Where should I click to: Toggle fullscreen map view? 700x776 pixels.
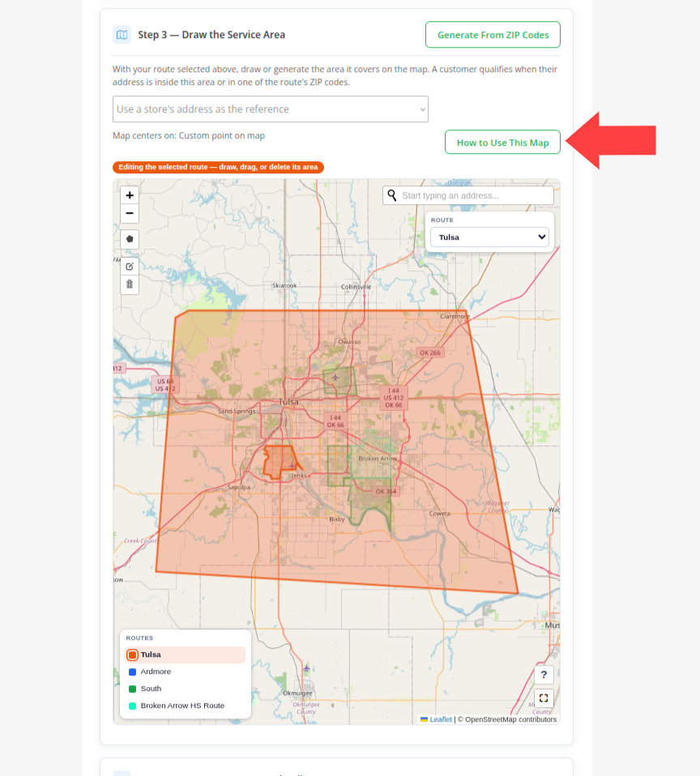click(x=544, y=697)
